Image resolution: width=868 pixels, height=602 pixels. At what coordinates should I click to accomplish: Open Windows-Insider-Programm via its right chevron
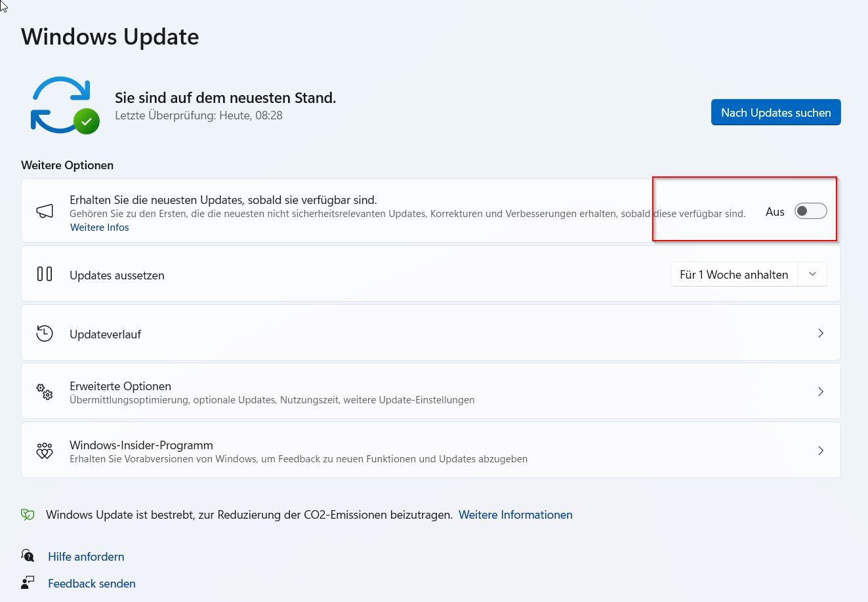coord(820,451)
